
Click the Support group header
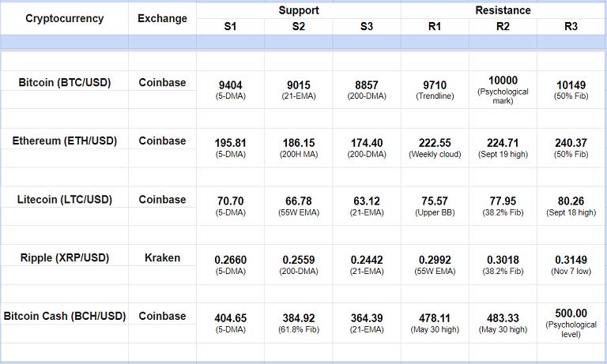point(298,10)
